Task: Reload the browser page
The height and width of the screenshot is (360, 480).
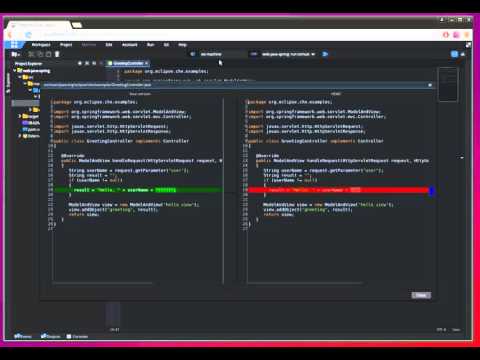Action: [x=28, y=35]
